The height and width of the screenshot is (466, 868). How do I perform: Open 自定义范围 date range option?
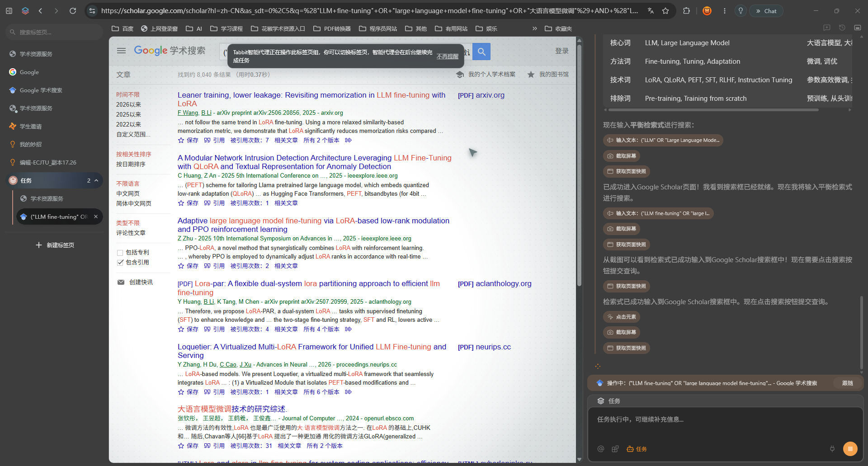[x=133, y=134]
